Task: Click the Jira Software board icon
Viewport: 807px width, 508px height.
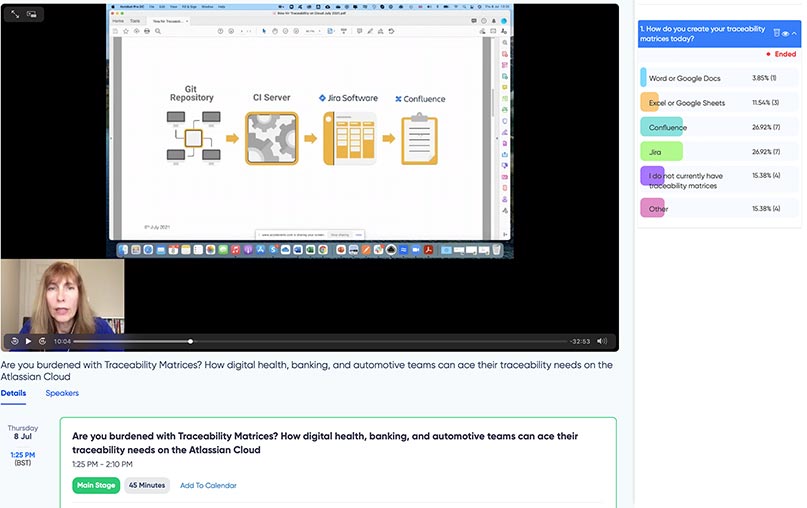Action: (349, 139)
